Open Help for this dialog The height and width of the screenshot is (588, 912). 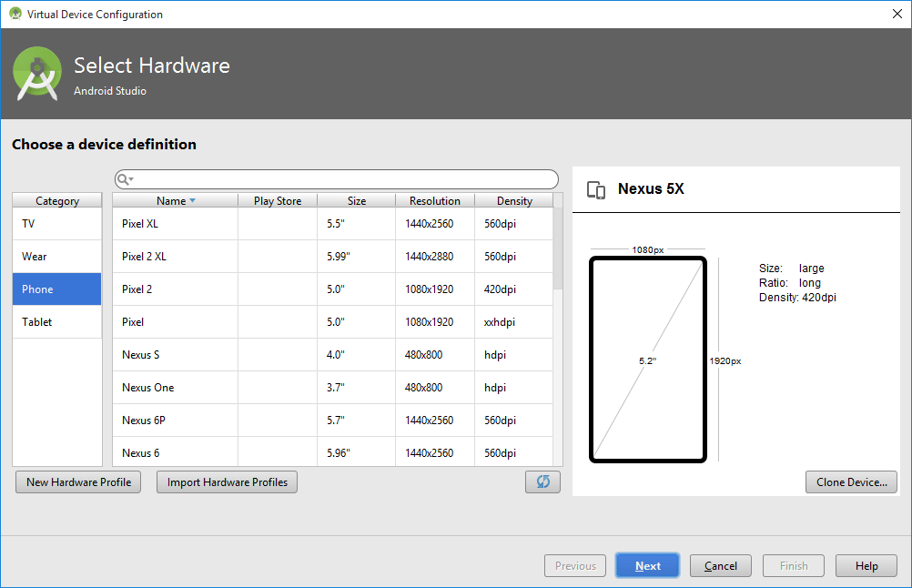pyautogui.click(x=866, y=565)
